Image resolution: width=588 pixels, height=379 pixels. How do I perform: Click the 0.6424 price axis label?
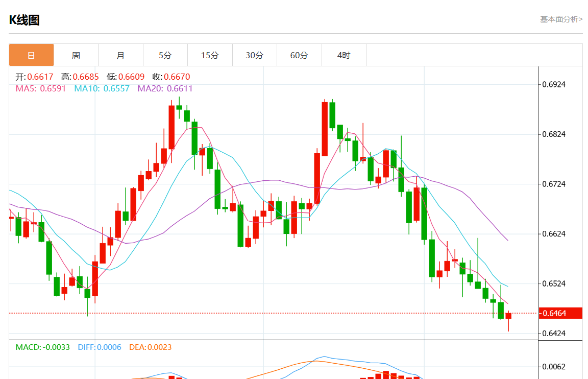[554, 333]
